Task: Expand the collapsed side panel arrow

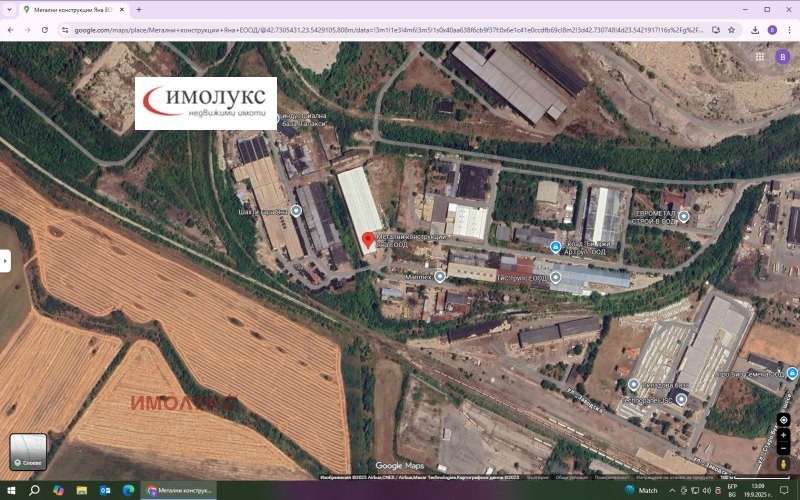Action: [x=5, y=261]
